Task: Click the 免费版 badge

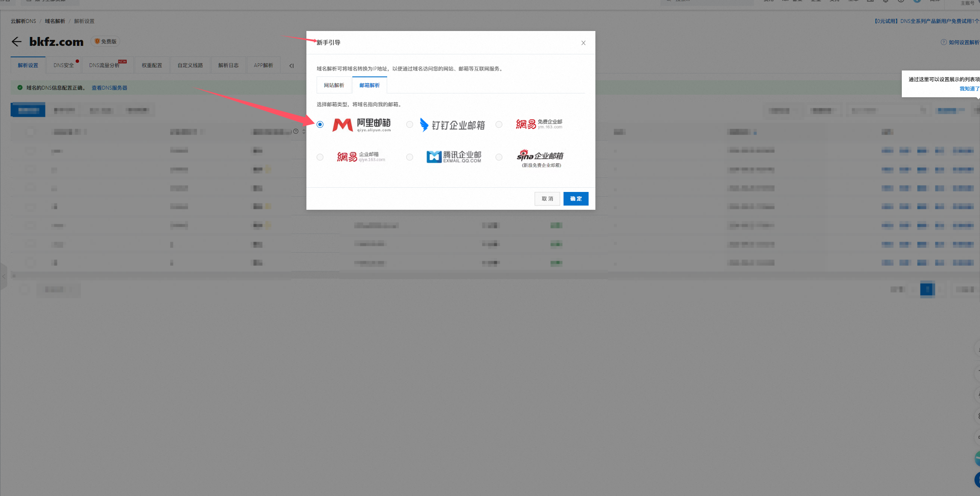Action: [105, 42]
